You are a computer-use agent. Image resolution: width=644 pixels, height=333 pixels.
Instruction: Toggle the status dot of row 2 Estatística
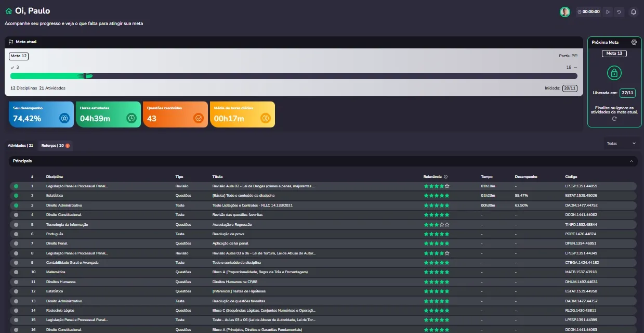(16, 196)
